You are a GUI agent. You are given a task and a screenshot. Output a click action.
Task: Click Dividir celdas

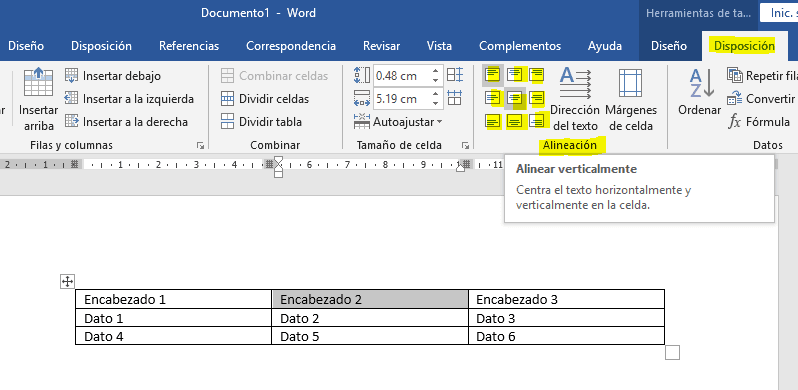click(x=265, y=99)
